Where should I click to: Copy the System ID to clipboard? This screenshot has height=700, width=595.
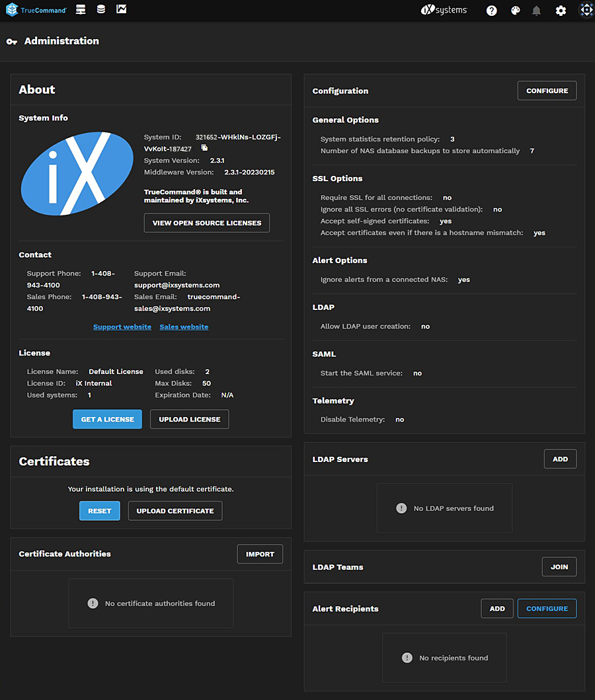coord(204,148)
